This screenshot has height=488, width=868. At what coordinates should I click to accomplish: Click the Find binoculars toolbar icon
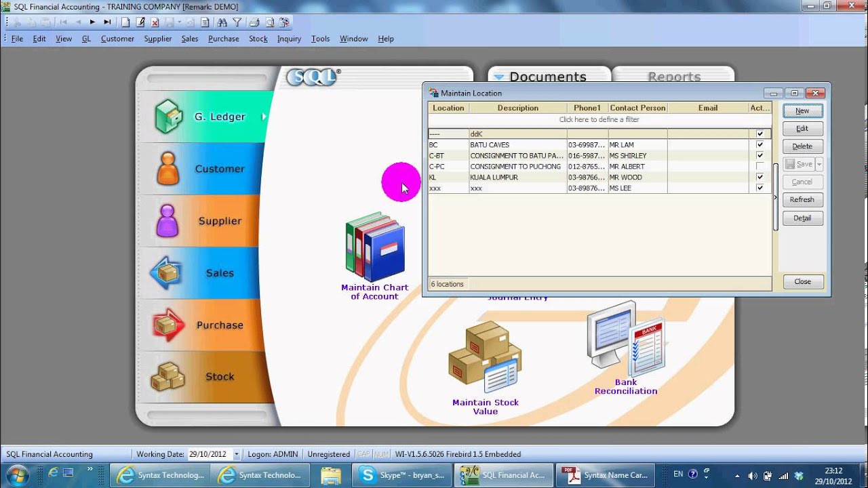tap(222, 22)
